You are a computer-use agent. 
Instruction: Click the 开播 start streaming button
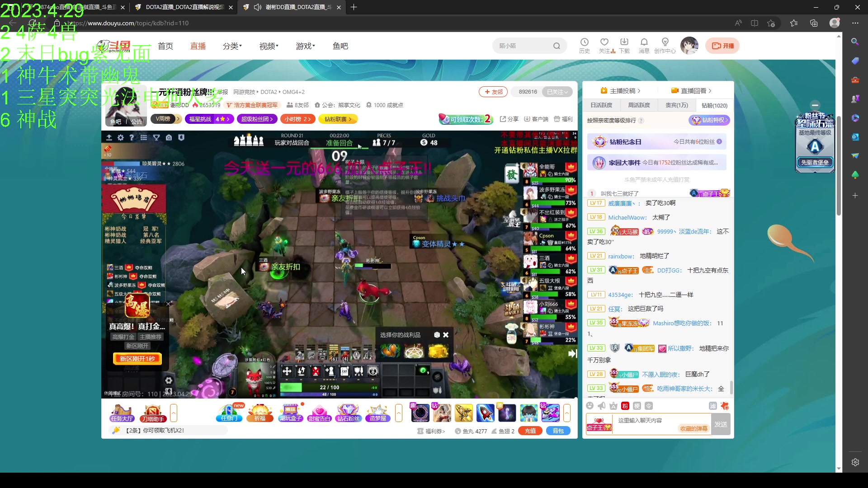click(x=722, y=46)
